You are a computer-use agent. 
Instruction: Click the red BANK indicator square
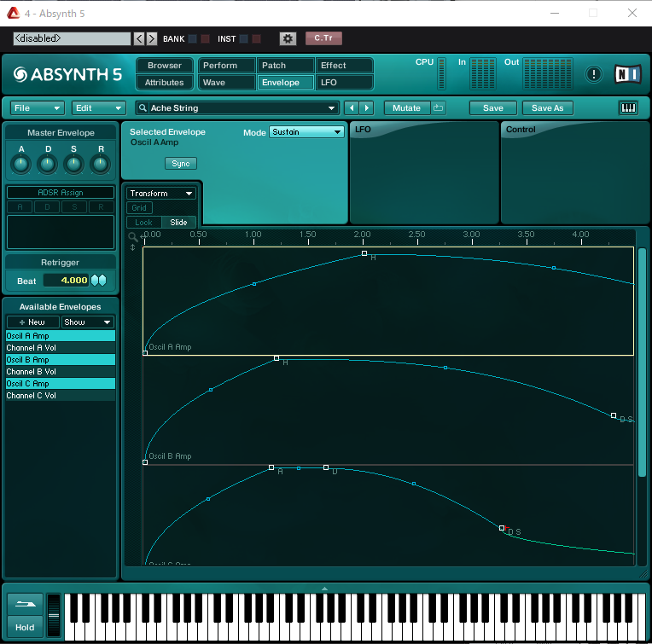pyautogui.click(x=205, y=38)
